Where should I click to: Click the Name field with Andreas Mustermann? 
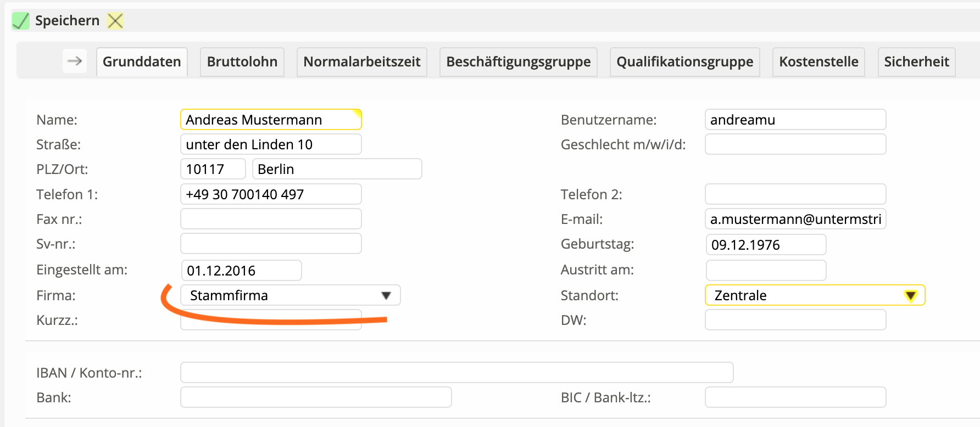point(270,120)
